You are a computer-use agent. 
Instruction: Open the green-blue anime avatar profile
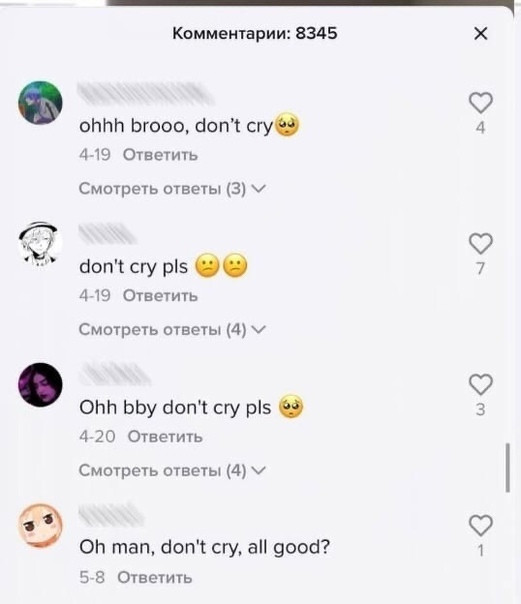(40, 103)
